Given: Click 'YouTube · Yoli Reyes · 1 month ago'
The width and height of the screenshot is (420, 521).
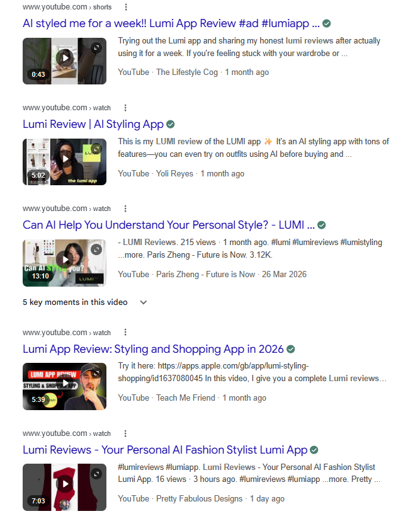Looking at the screenshot, I should tap(181, 174).
